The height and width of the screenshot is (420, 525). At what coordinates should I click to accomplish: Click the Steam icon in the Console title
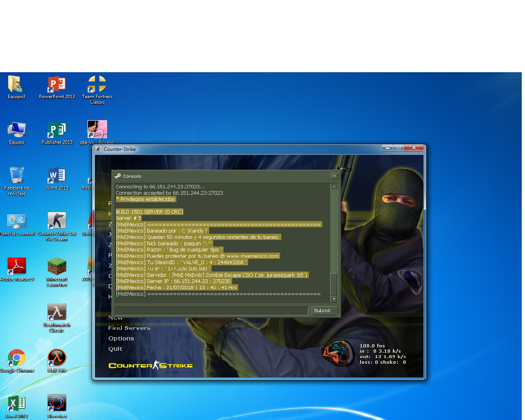[118, 176]
